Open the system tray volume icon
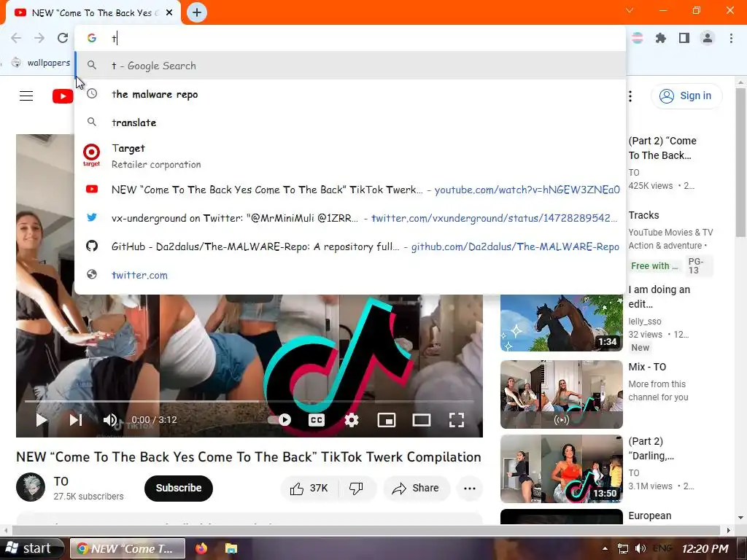 (x=640, y=548)
